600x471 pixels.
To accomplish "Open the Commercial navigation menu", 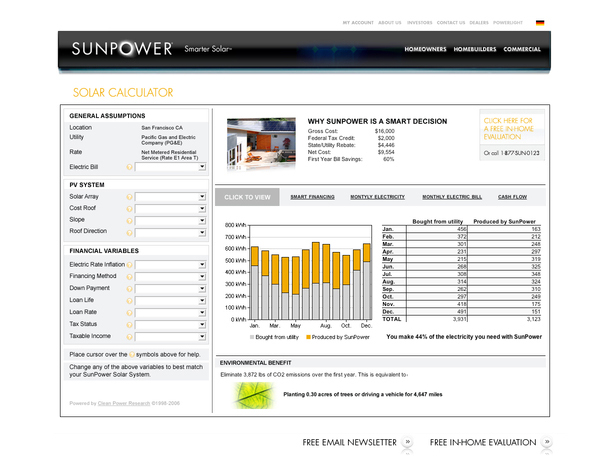I will 522,49.
